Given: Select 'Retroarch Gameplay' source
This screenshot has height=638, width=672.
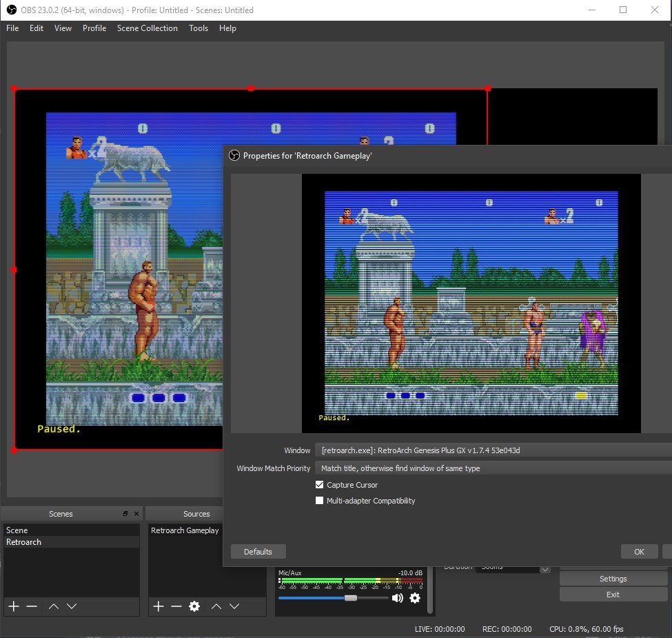Looking at the screenshot, I should click(x=185, y=530).
